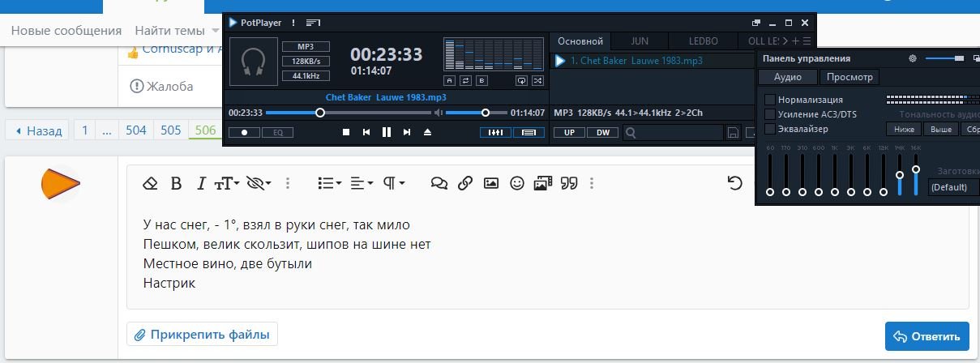The width and height of the screenshot is (980, 363).
Task: Pause the Chet Baker track
Action: (x=387, y=132)
